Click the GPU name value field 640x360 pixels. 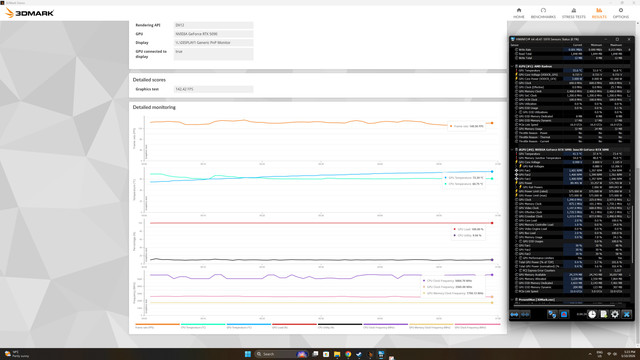213,34
